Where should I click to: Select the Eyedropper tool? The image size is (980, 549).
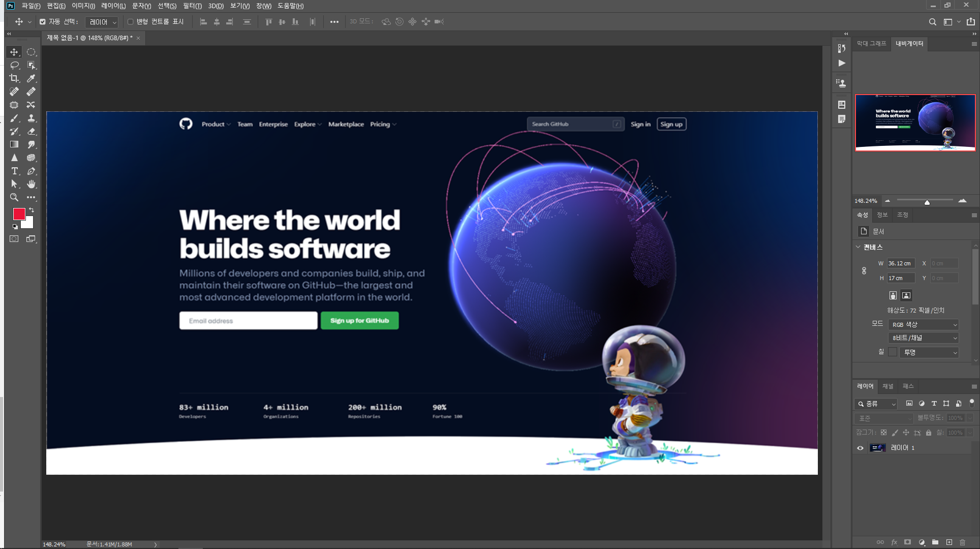tap(31, 78)
